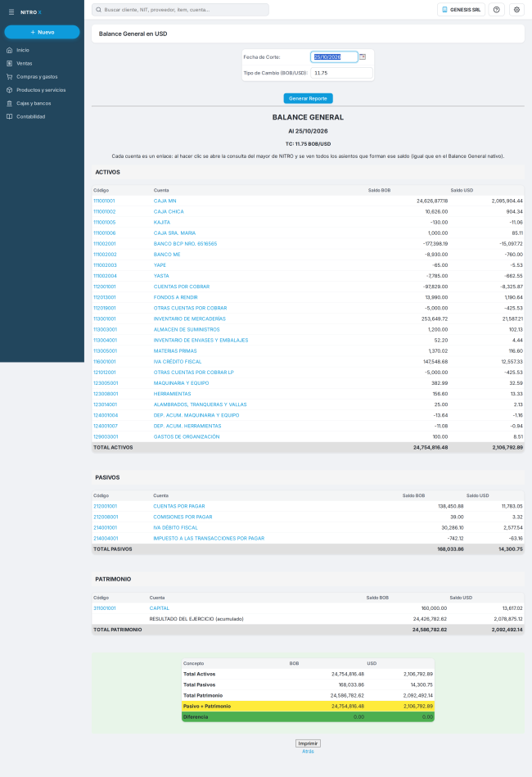
Task: Click the Generar Reporte button
Action: 308,98
